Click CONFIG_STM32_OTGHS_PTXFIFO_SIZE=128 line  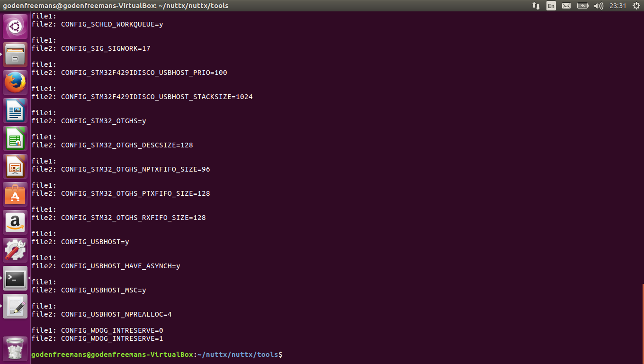point(121,193)
